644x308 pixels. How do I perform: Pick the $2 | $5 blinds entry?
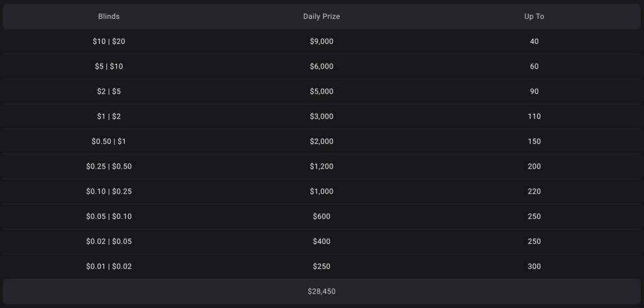(109, 92)
